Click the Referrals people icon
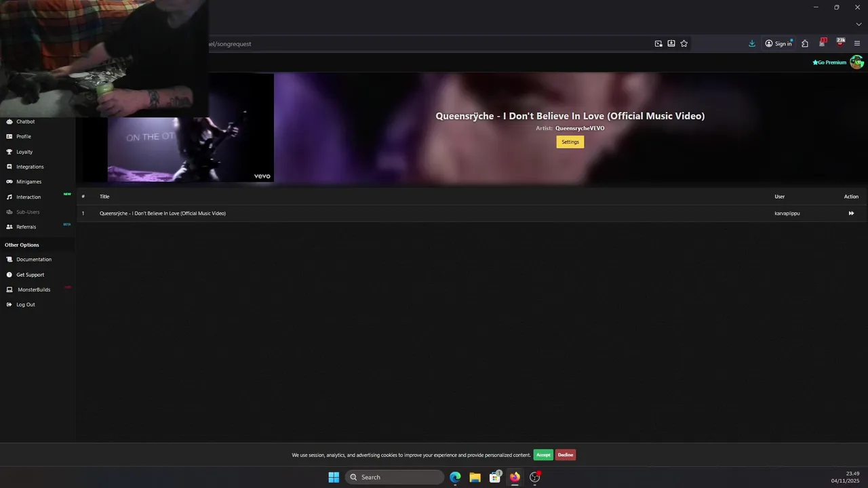This screenshot has width=868, height=488. (9, 227)
